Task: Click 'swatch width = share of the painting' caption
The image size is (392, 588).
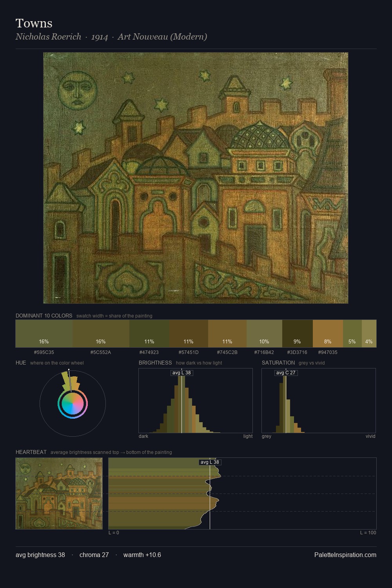Action: coord(114,316)
